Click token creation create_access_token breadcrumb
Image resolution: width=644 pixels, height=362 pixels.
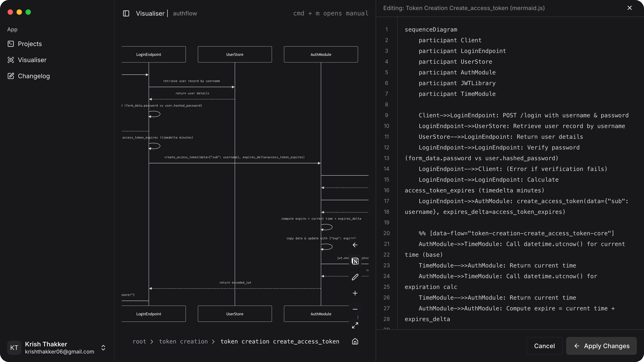point(280,342)
